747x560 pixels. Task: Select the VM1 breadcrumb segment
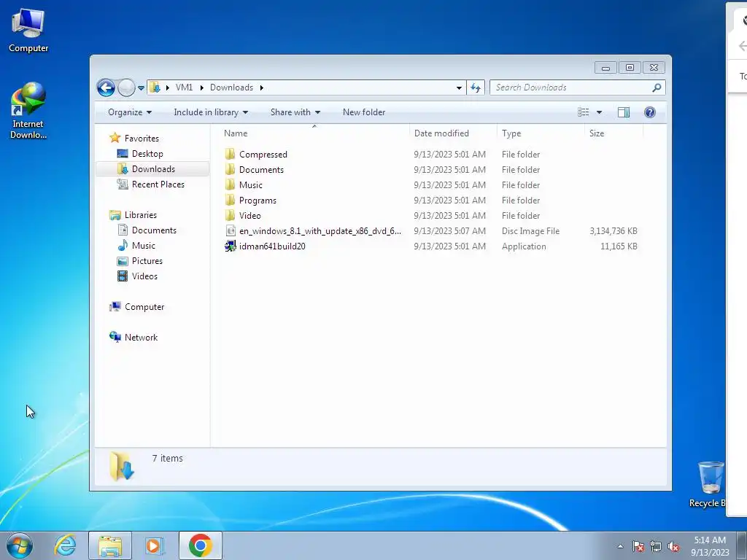tap(184, 87)
